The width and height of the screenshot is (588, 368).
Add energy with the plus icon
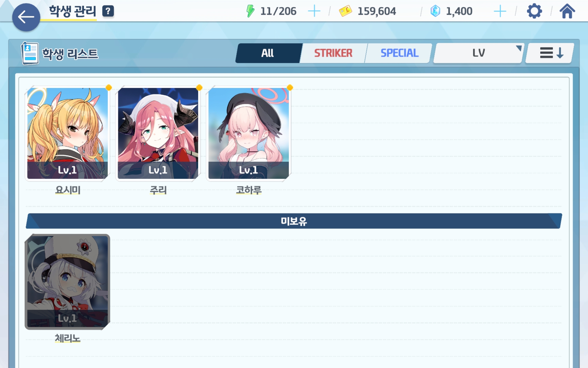[x=314, y=11]
